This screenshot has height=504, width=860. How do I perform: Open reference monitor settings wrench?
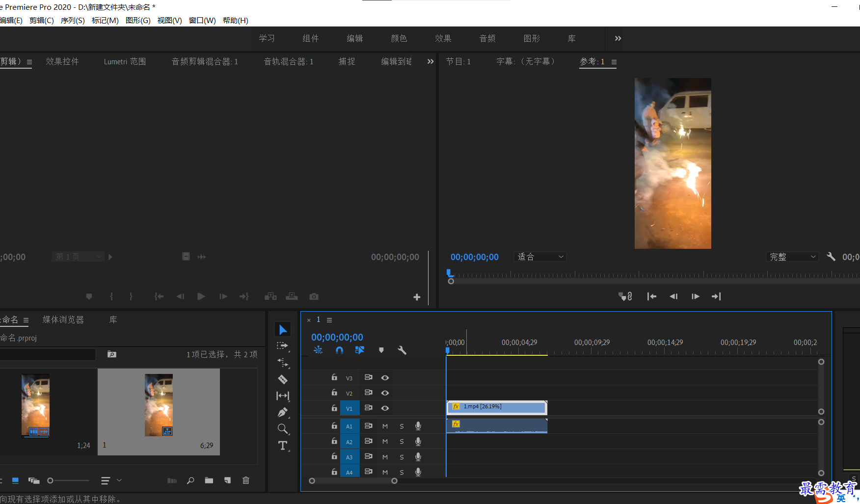(x=831, y=257)
